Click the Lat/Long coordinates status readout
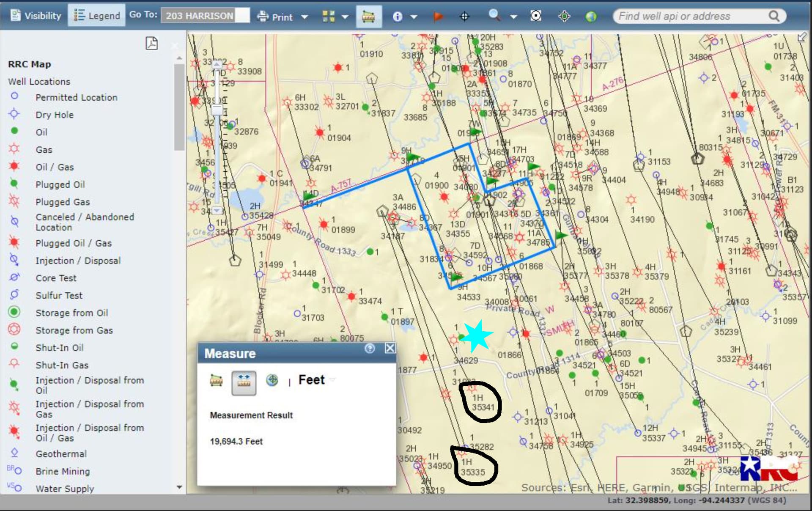 pyautogui.click(x=697, y=500)
